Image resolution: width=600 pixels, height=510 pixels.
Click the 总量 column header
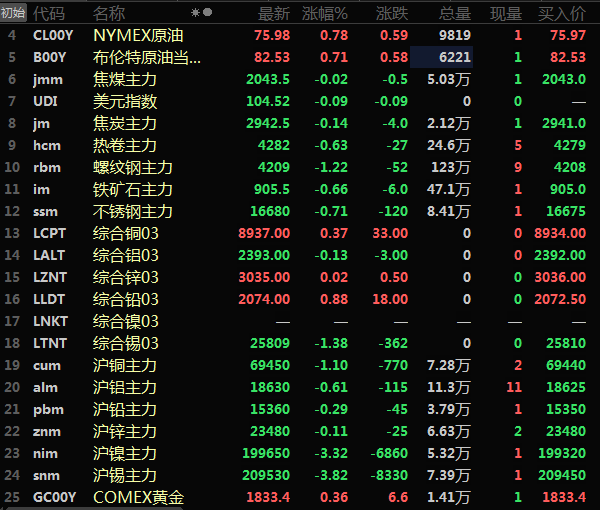pyautogui.click(x=455, y=13)
